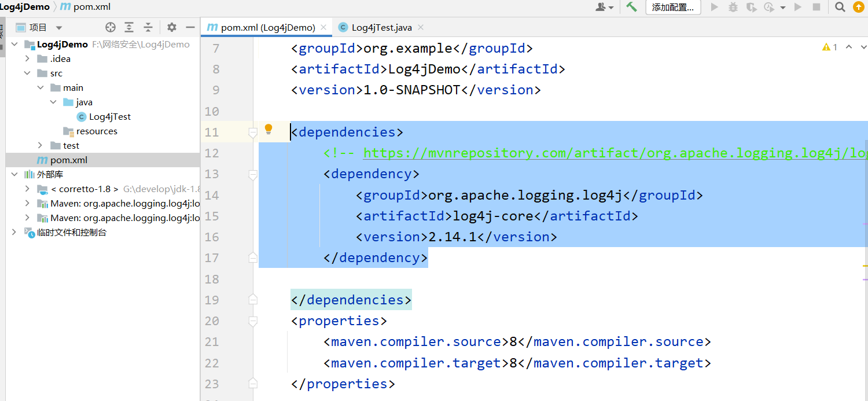Collapse the 外部库 node

point(14,174)
